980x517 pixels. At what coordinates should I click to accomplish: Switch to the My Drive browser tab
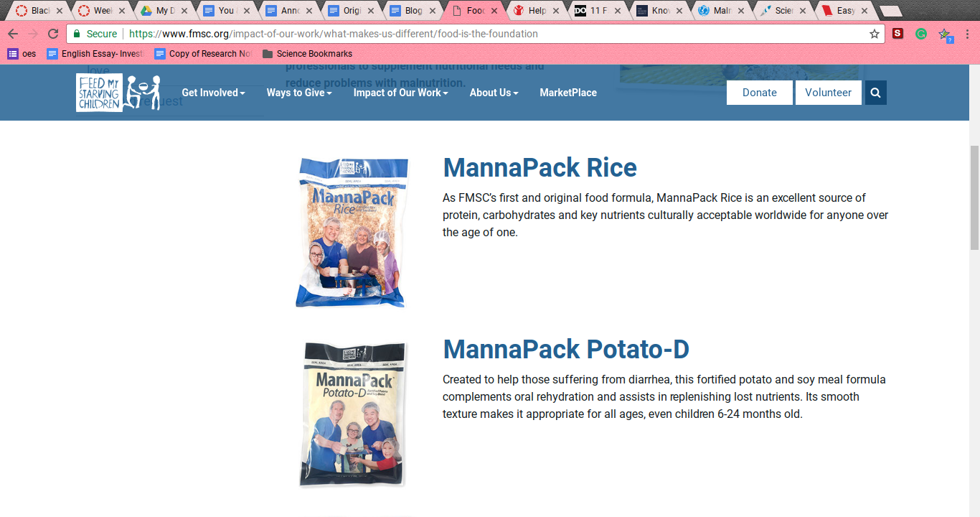click(165, 11)
